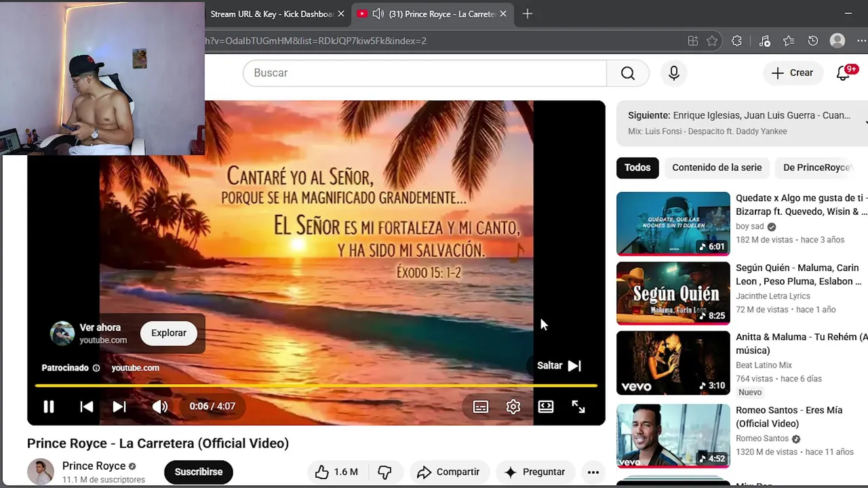The image size is (868, 488).
Task: Select the De PrinceRoyce filter chip
Action: coord(817,167)
